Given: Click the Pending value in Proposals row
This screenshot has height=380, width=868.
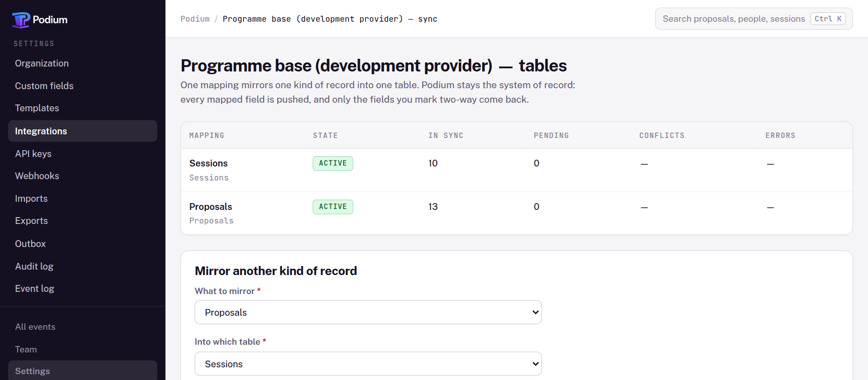Looking at the screenshot, I should tap(537, 207).
